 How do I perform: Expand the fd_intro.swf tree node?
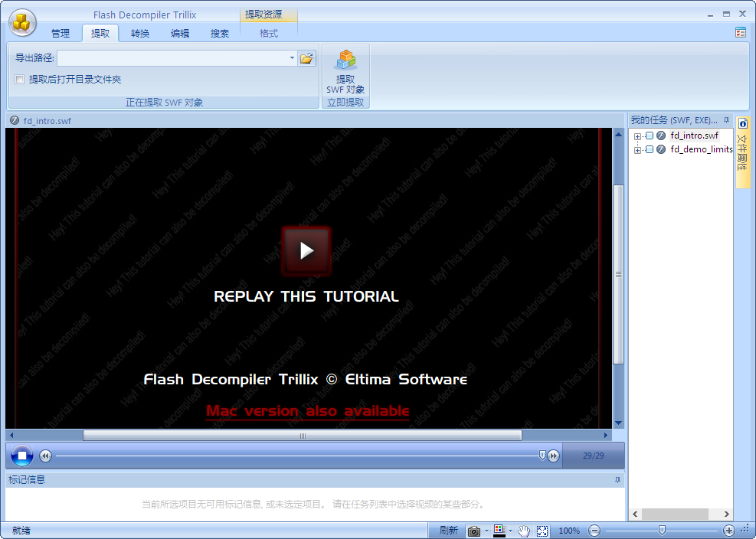point(637,136)
